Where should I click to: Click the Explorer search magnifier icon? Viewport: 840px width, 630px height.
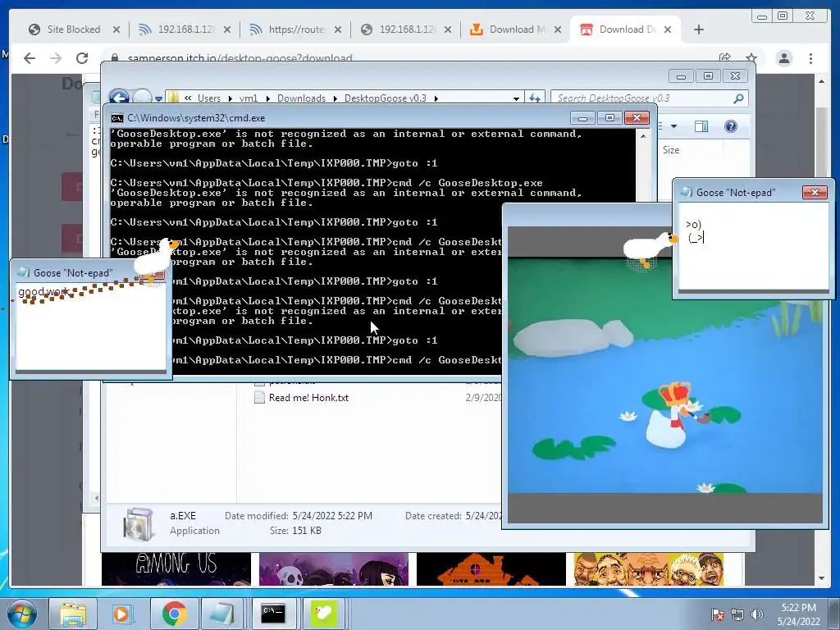click(x=739, y=98)
